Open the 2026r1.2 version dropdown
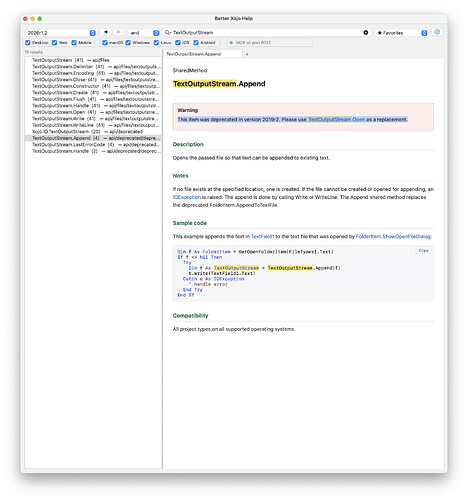468x500 pixels. click(x=60, y=33)
